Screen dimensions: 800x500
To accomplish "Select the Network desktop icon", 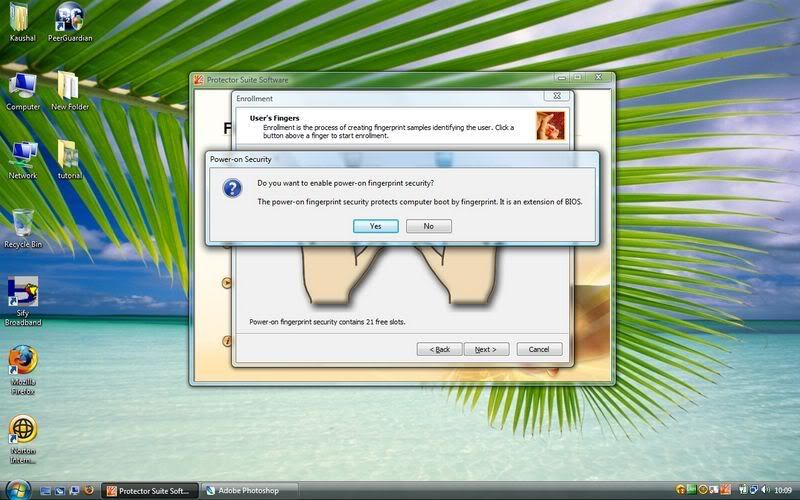I will (23, 160).
